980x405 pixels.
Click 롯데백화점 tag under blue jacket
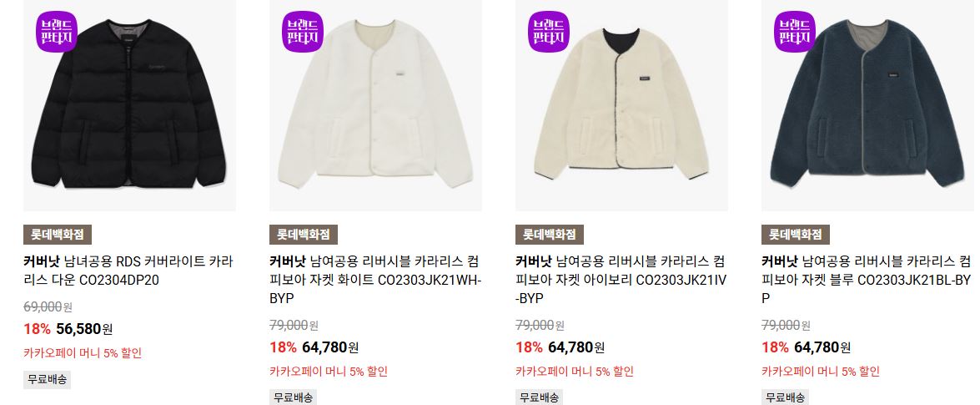click(x=796, y=235)
